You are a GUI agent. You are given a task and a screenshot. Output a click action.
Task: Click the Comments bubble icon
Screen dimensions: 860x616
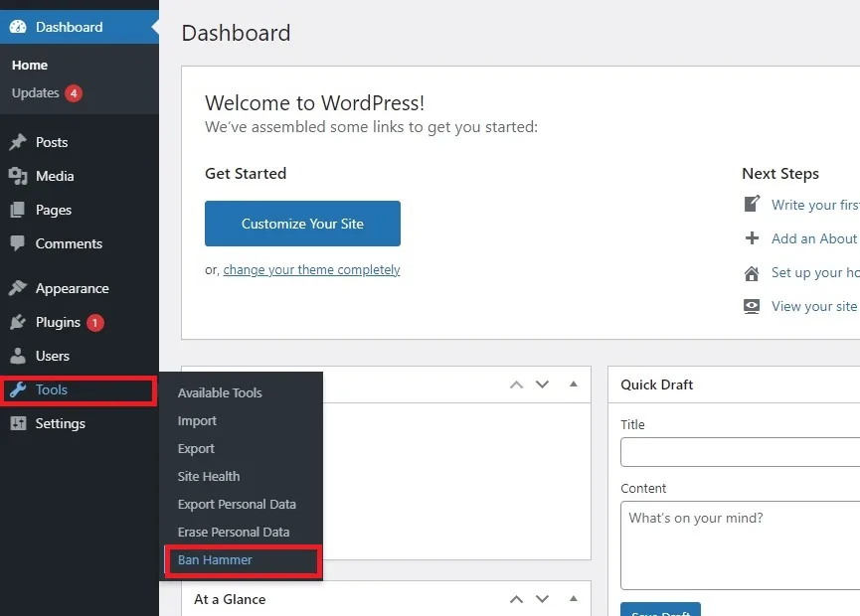pyautogui.click(x=18, y=243)
